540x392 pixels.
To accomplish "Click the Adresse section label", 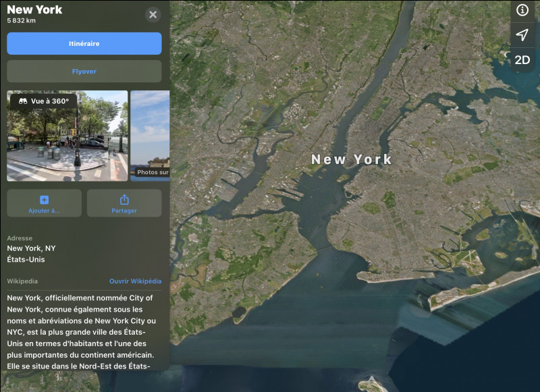I will coord(20,238).
